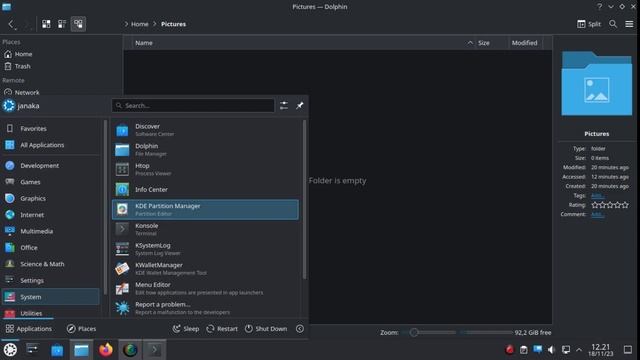Click the Pictures folder preview thumbnail
Viewport: 640px width, 360px height.
tap(596, 83)
